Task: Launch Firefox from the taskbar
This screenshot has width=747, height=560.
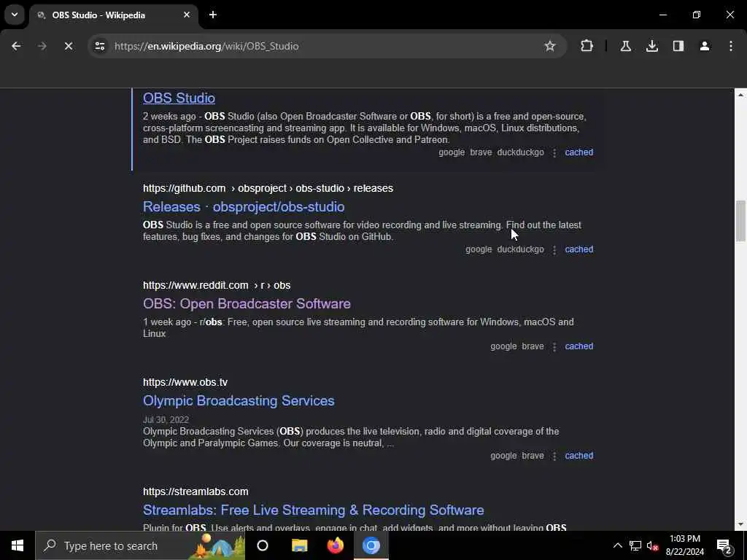Action: point(336,545)
